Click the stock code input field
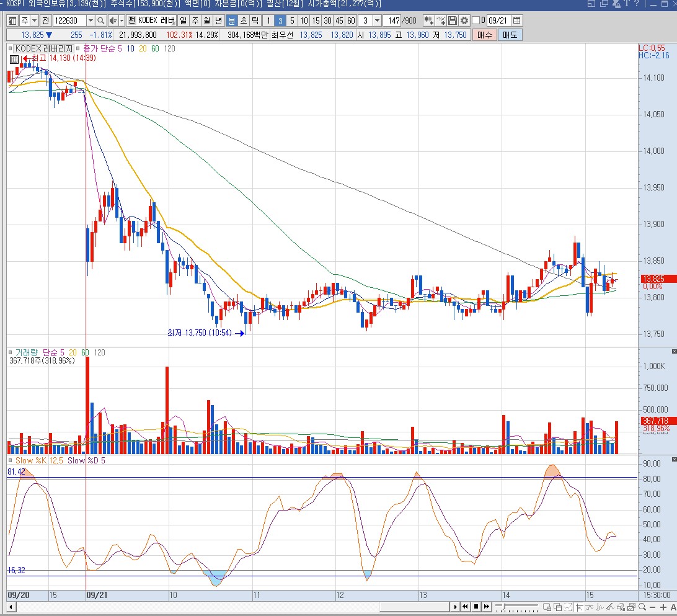677x616 pixels. click(69, 20)
